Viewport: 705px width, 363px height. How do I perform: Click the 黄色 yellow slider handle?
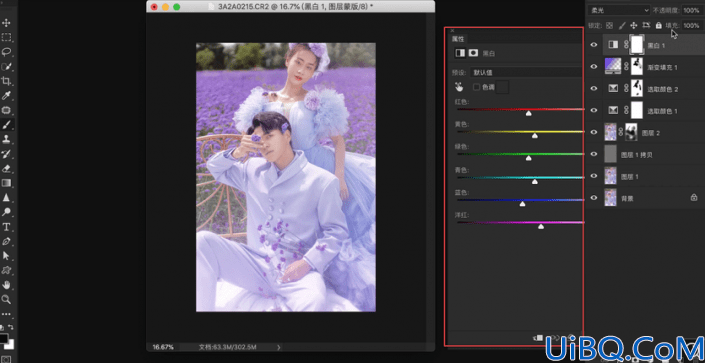click(x=535, y=135)
